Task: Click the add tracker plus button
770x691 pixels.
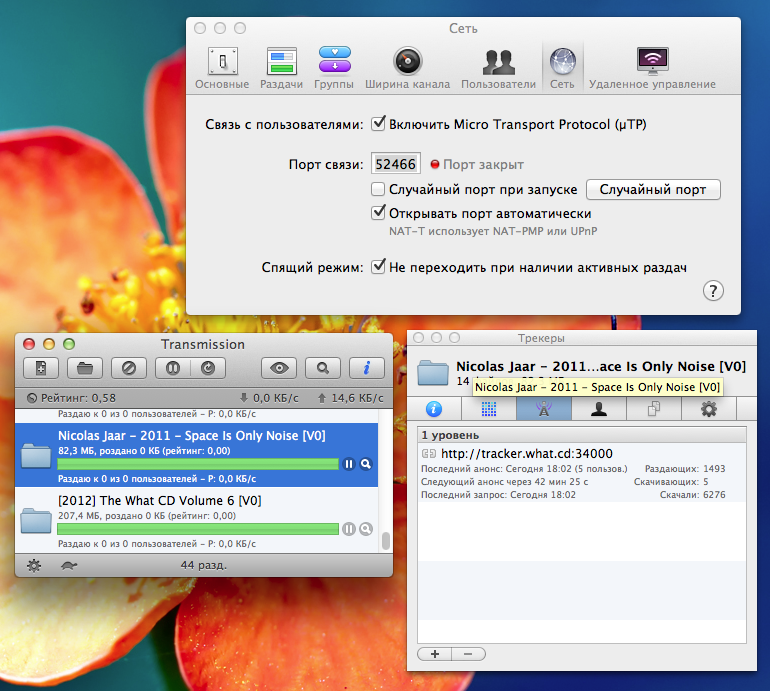Action: (435, 653)
